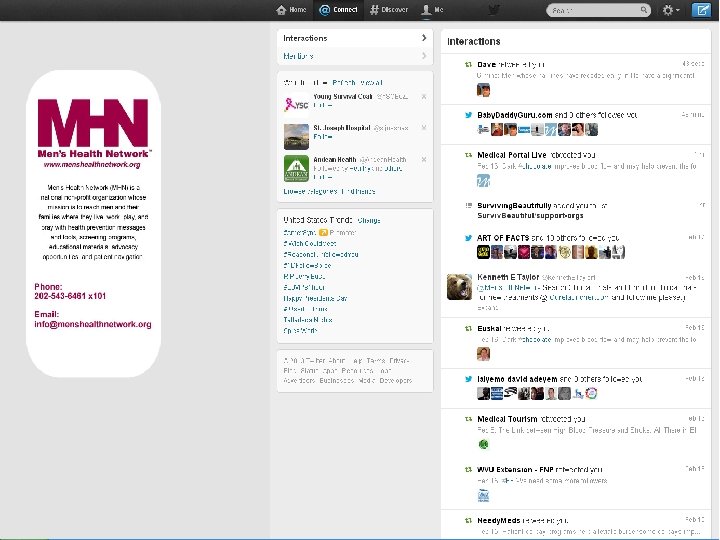Screen dimensions: 720x540
Task: Click follow bird icon beside ART OF FACTS
Action: pyautogui.click(x=468, y=238)
